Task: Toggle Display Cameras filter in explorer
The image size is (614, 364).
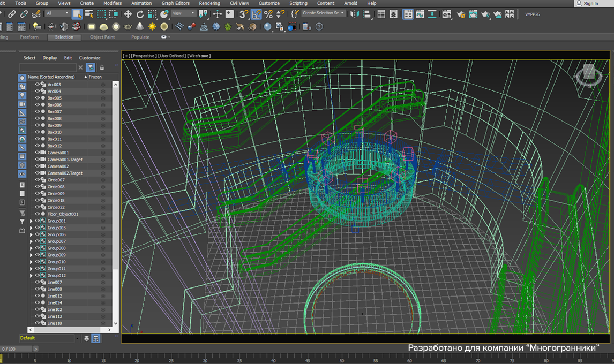Action: coord(22,104)
